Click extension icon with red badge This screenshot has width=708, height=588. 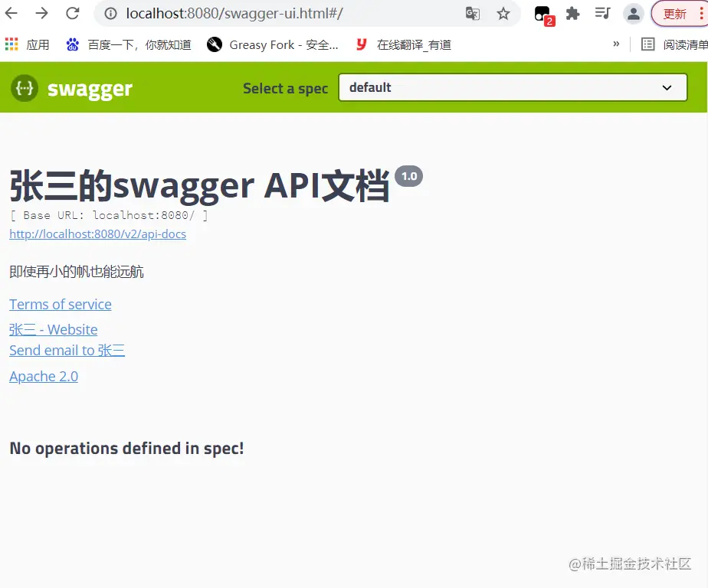pyautogui.click(x=544, y=15)
